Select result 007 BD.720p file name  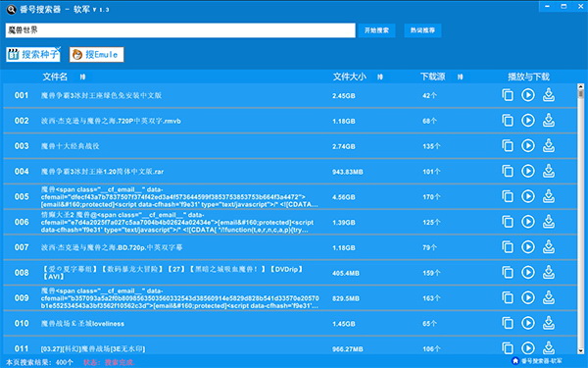[x=112, y=247]
